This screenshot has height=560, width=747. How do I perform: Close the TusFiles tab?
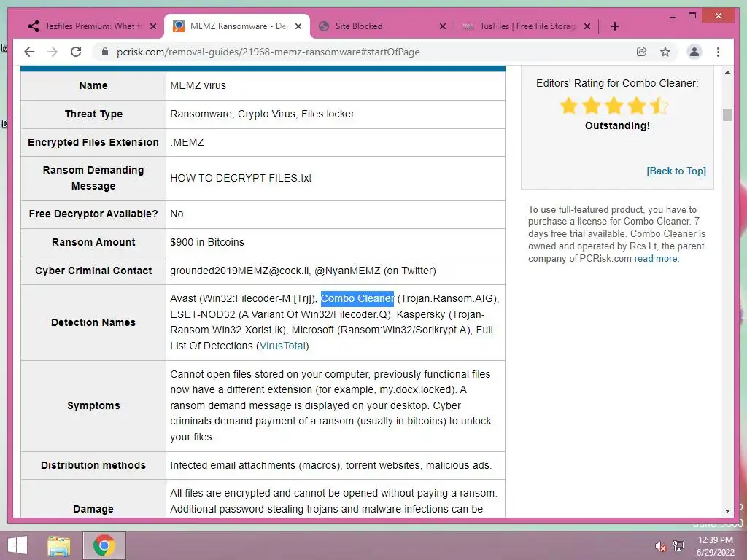point(587,26)
